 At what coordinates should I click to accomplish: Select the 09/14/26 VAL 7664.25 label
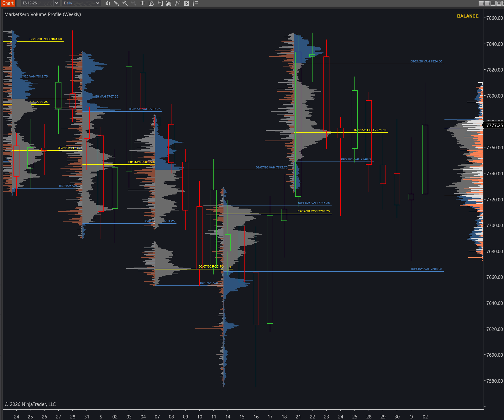point(427,269)
